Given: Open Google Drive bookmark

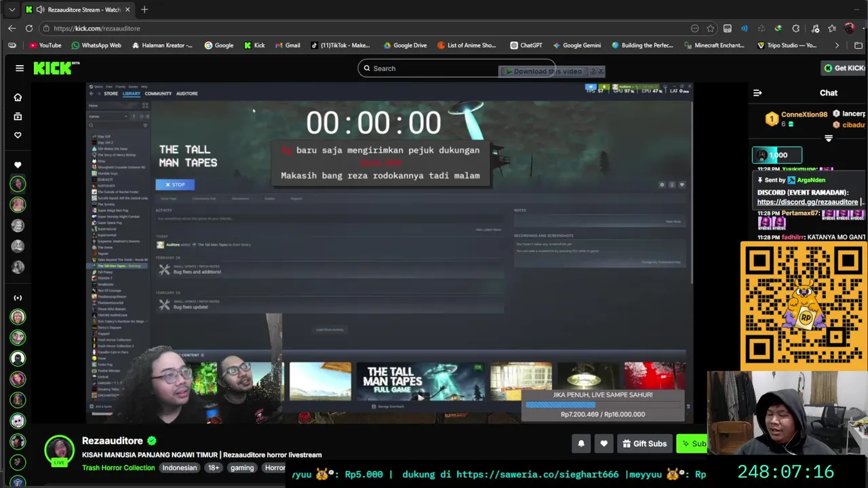Looking at the screenshot, I should point(405,45).
